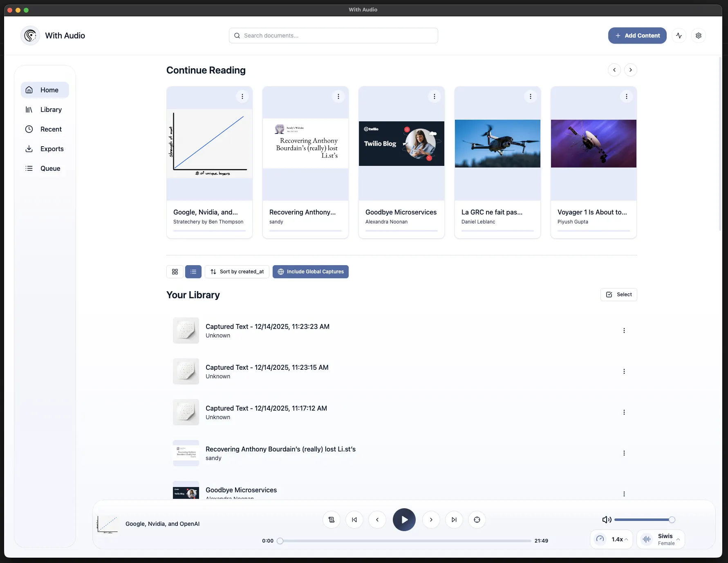Expand the Siwis voice selector
The image size is (728, 563).
click(x=661, y=539)
